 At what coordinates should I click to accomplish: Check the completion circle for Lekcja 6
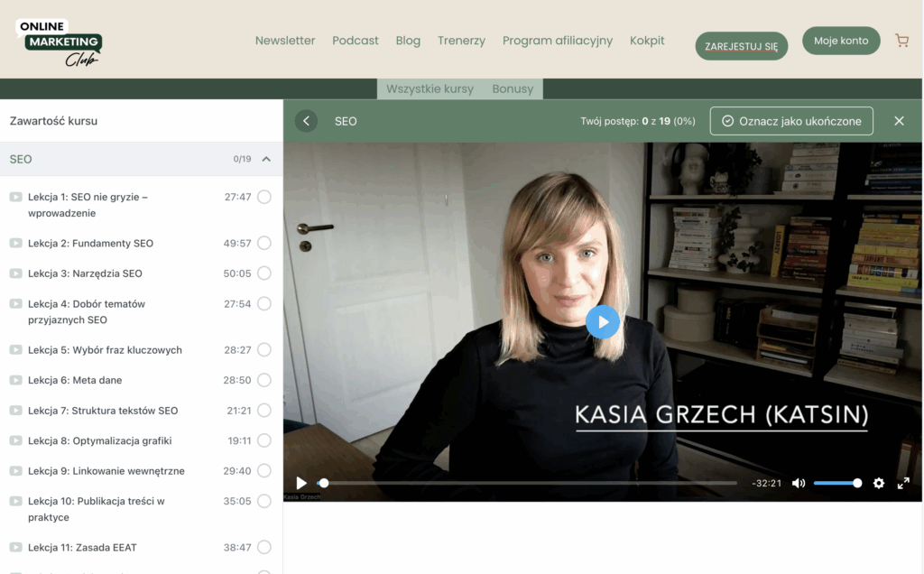point(263,380)
